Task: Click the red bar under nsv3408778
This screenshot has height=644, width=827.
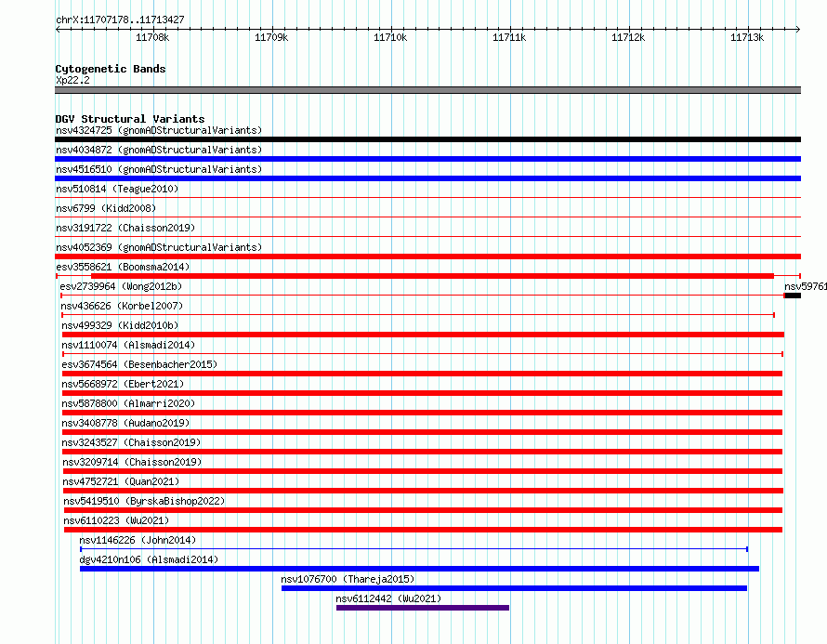Action: tap(422, 432)
